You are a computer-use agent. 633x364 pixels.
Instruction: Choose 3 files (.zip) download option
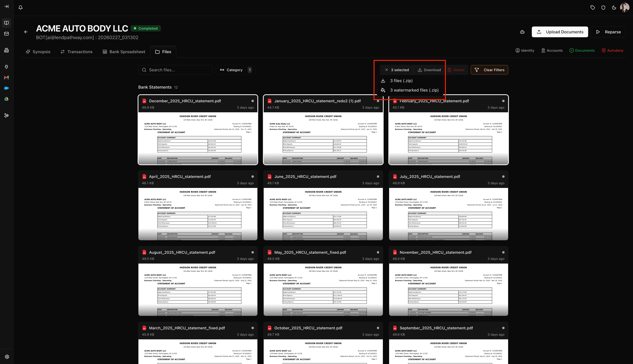pyautogui.click(x=410, y=81)
